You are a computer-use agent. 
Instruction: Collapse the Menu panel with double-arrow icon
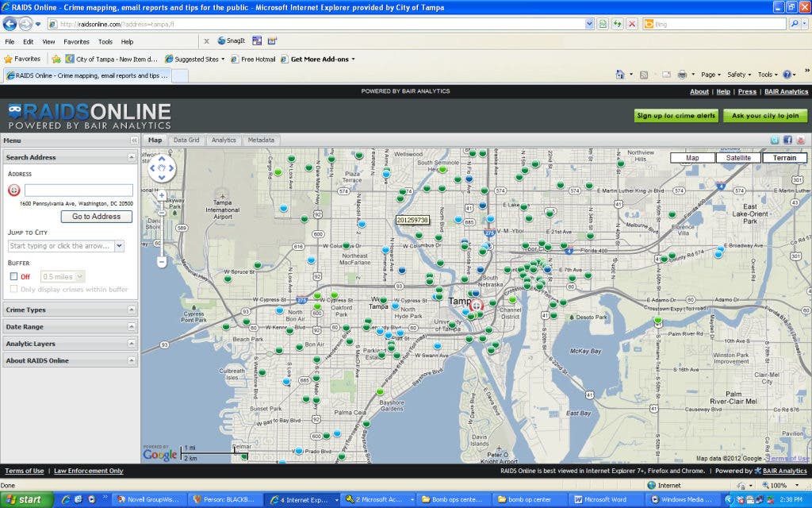(134, 140)
